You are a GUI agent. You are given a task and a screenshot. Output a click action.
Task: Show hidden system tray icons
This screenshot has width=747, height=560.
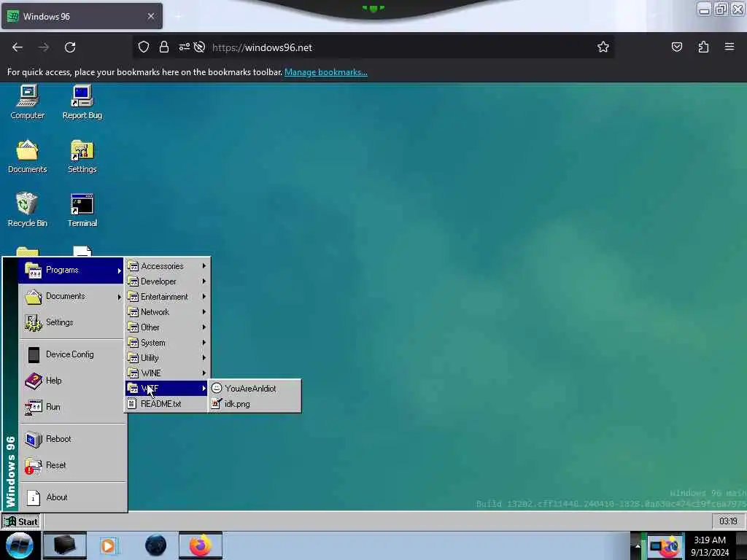pos(638,545)
